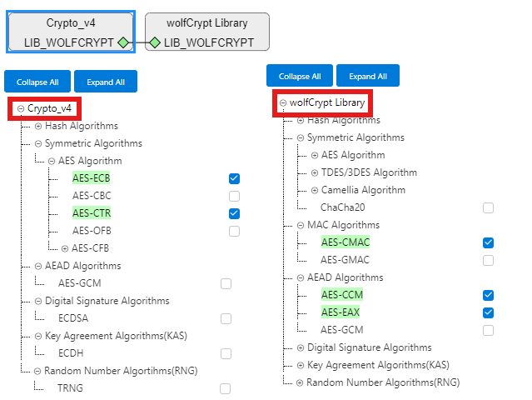Expand Key Agreement Algorithms in wolfCrypt Library
The width and height of the screenshot is (532, 400).
[x=301, y=365]
